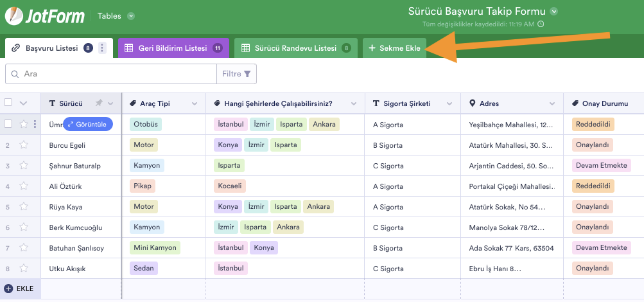Star the Utku Akışık row

(24, 269)
